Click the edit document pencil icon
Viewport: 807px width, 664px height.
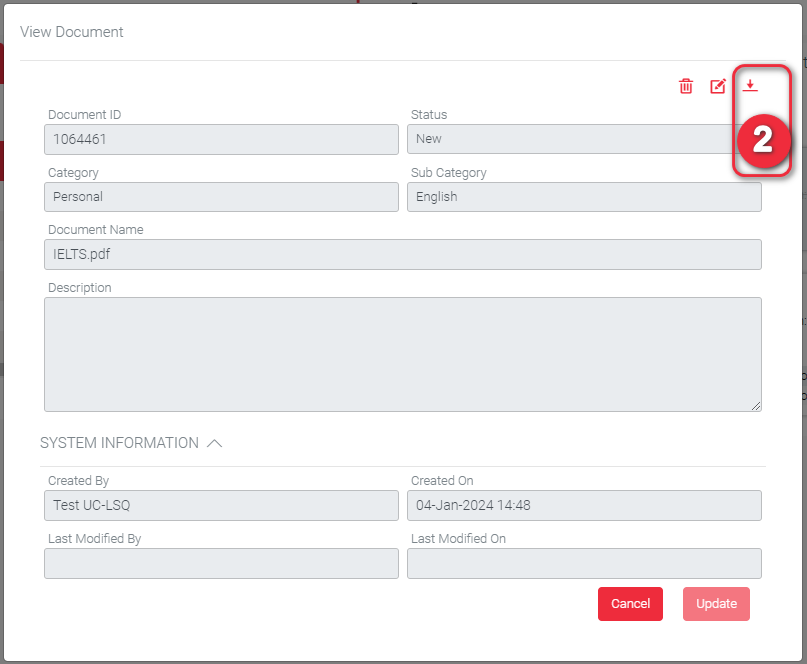[718, 86]
